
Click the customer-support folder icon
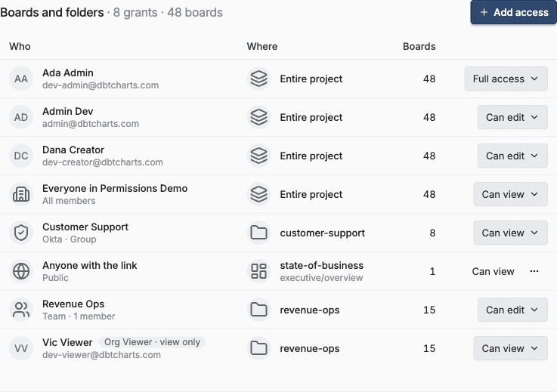(258, 233)
